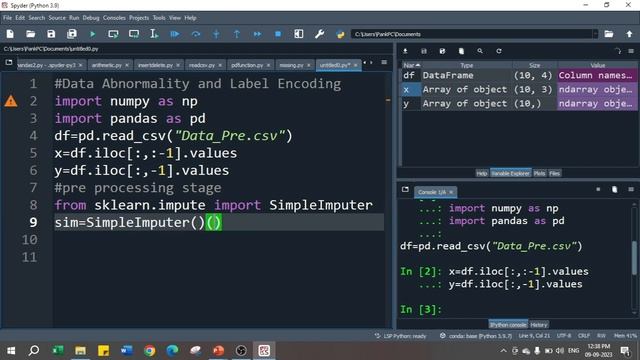This screenshot has height=360, width=640.
Task: Browse working directory folder icon
Action: point(609,34)
